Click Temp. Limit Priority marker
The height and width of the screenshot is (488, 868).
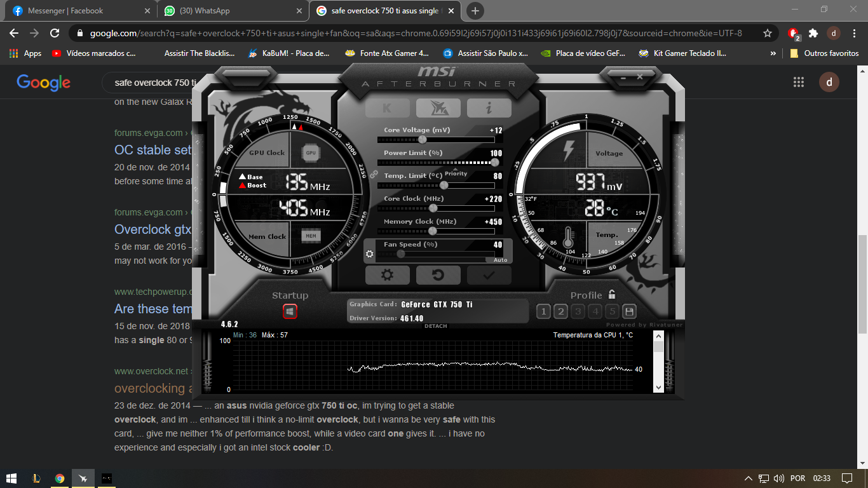coord(456,173)
